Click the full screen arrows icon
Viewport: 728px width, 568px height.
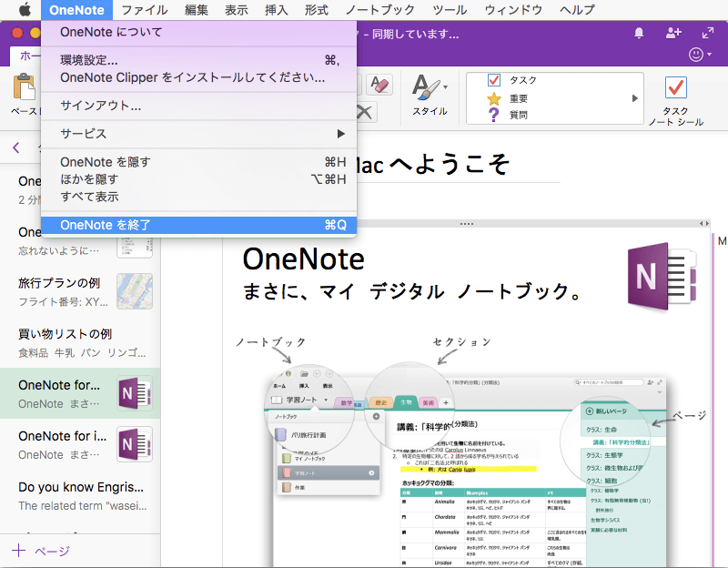708,33
